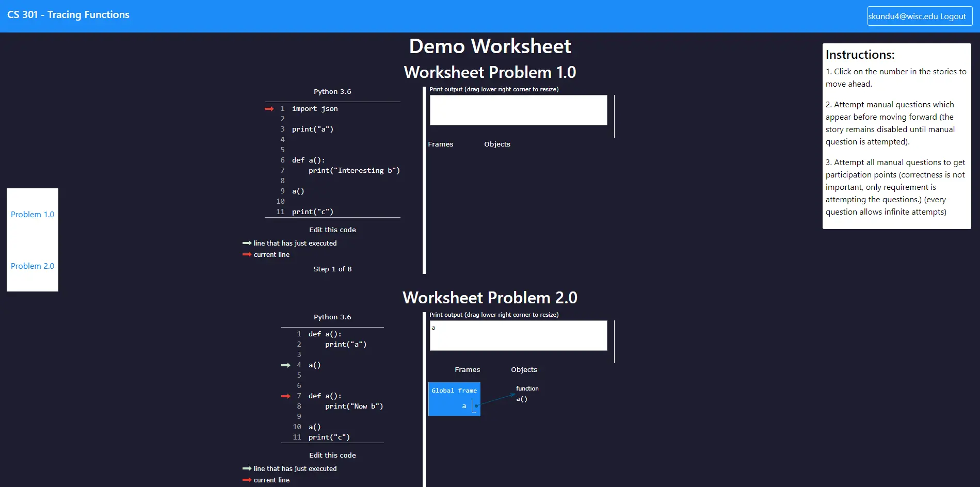Click Edit this code under Problem 1.0
This screenshot has height=487, width=980.
coord(332,230)
